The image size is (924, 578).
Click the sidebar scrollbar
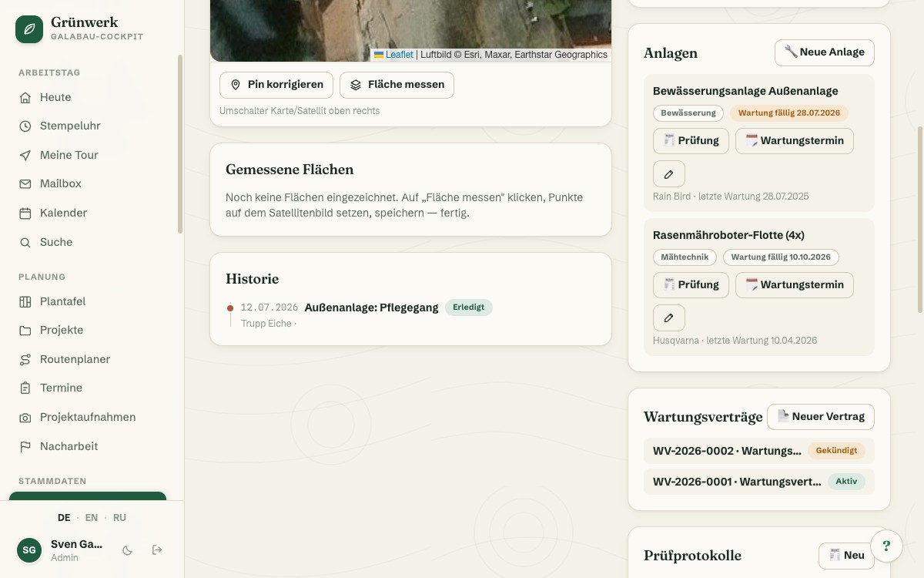click(x=180, y=143)
